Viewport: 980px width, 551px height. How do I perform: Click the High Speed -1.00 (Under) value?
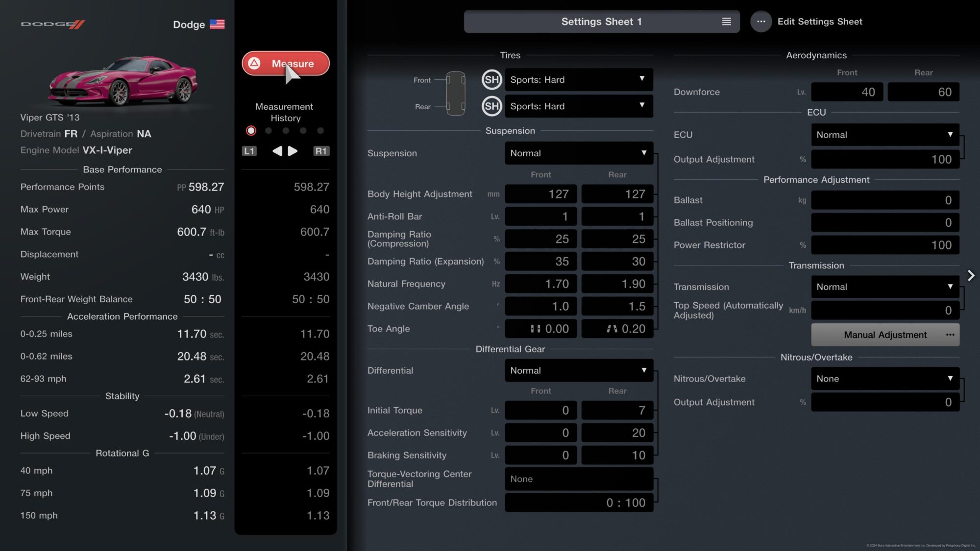point(196,436)
